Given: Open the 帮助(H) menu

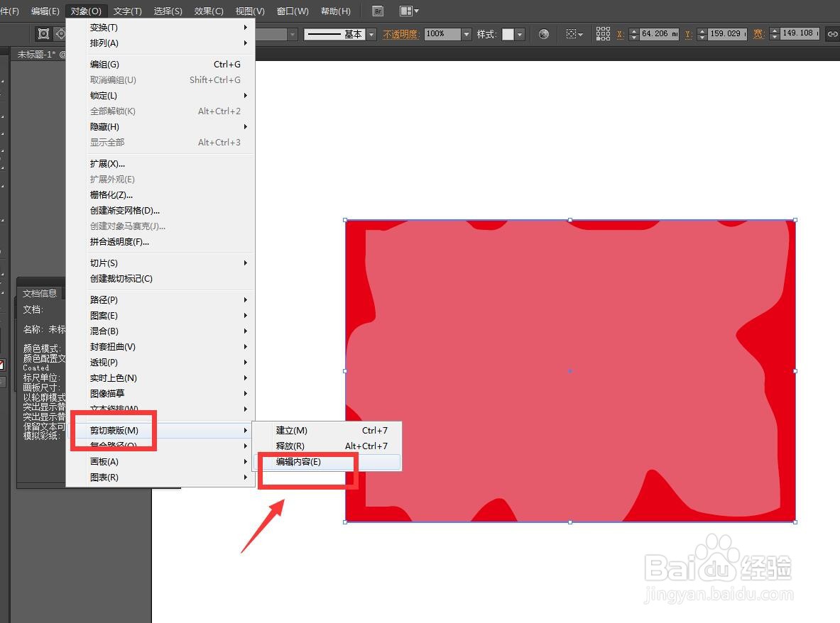Looking at the screenshot, I should (x=335, y=11).
